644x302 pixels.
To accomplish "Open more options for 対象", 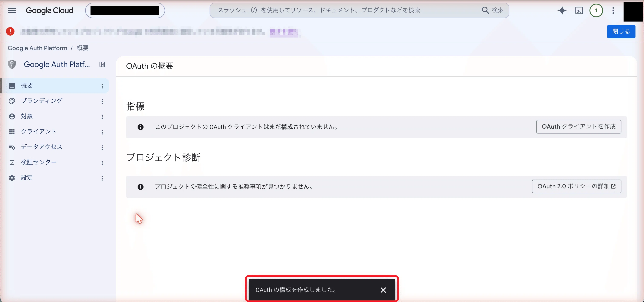I will coord(102,117).
